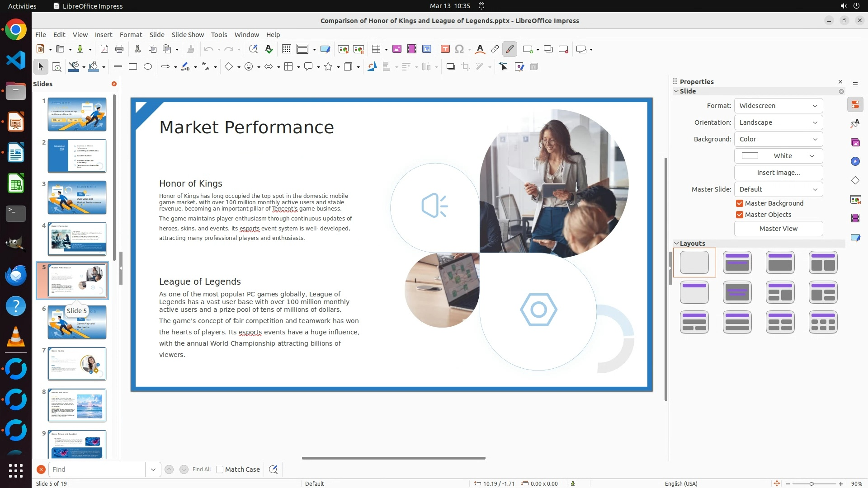
Task: Click the Insert Special Character omega icon
Action: click(x=459, y=49)
